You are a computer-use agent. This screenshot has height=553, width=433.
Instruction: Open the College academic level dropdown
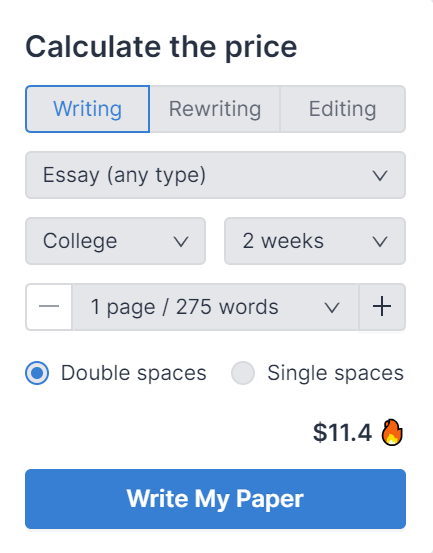pos(115,241)
